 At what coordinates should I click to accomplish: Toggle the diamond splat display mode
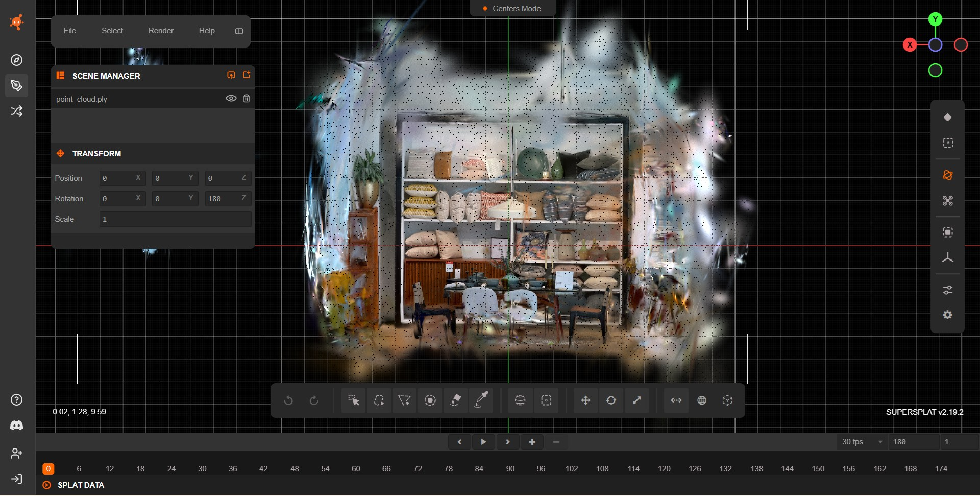click(948, 117)
